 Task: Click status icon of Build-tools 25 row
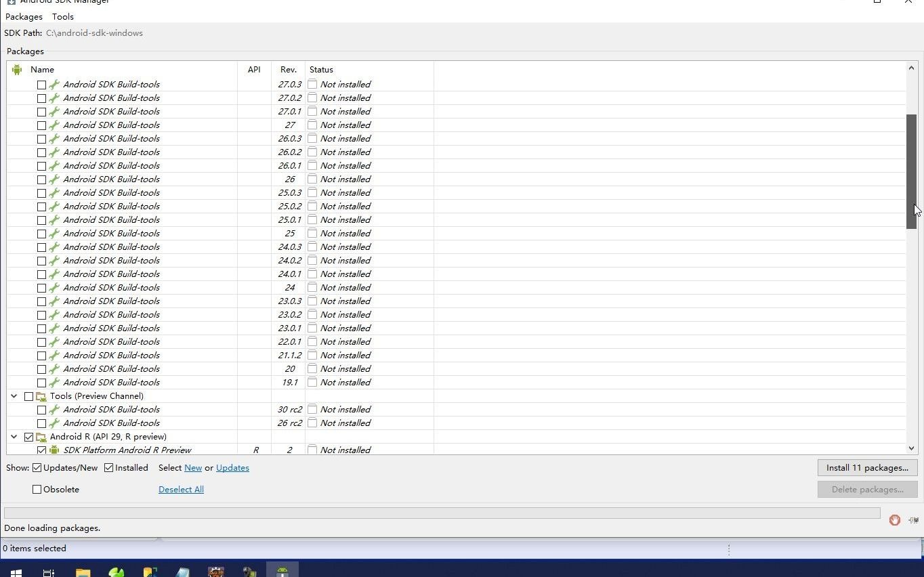tap(312, 234)
